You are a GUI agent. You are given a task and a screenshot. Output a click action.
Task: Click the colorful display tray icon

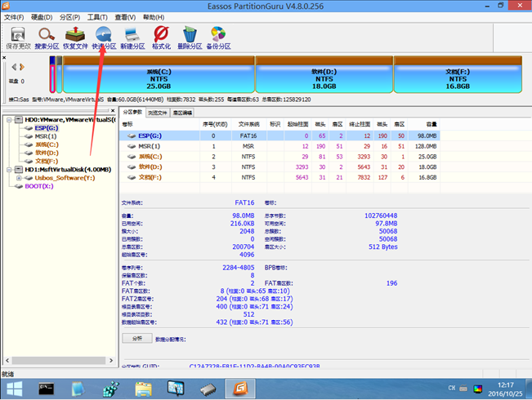coord(478,389)
